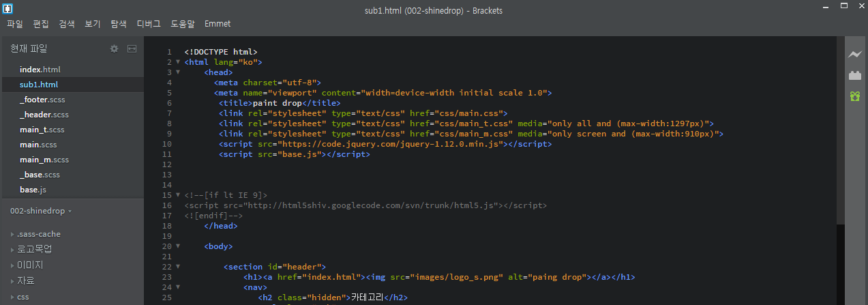Click the 현재 파일 header label
Screen dimensions: 868x305
pos(29,49)
